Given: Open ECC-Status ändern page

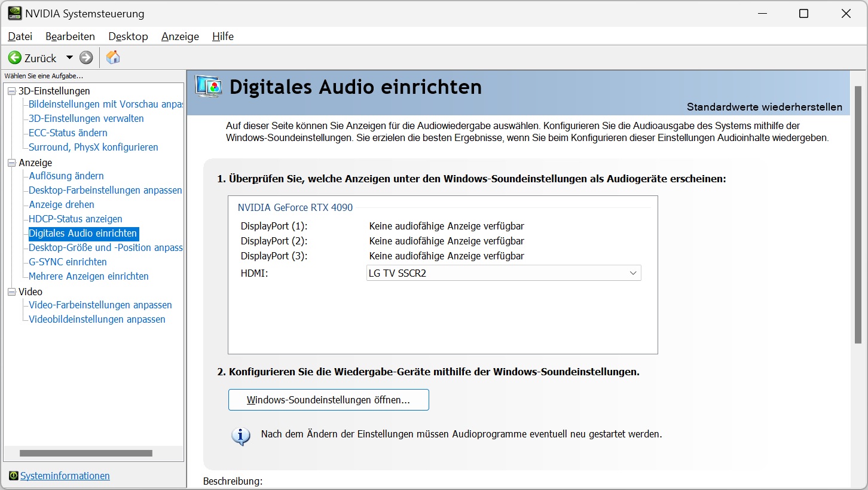Looking at the screenshot, I should pos(68,133).
